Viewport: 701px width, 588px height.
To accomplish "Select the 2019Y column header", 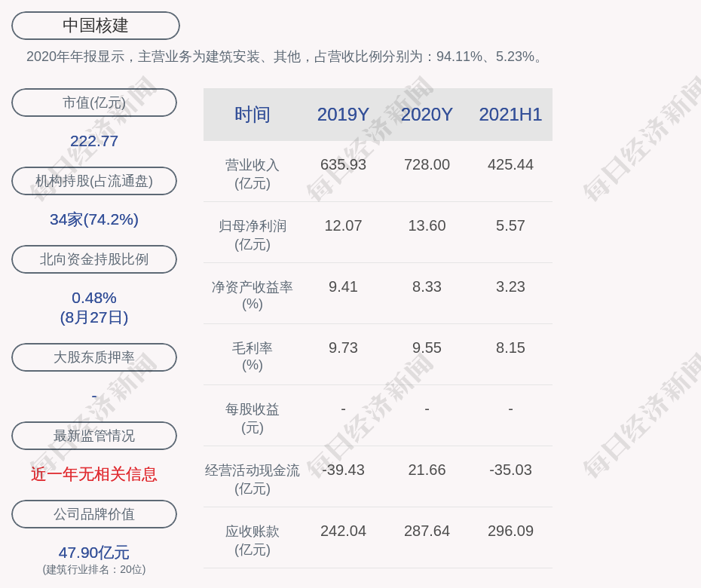I will [x=343, y=115].
